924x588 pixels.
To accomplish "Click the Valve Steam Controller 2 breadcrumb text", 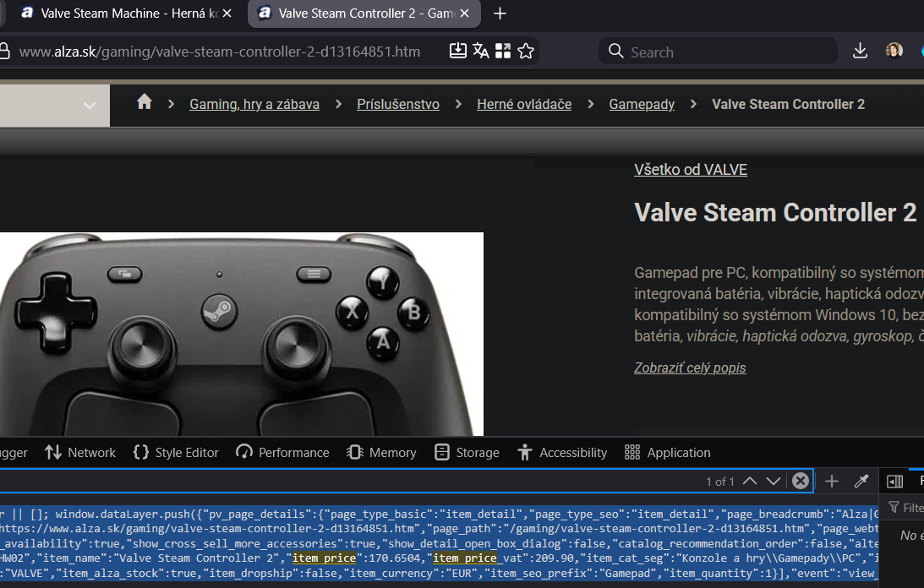I will tap(788, 104).
